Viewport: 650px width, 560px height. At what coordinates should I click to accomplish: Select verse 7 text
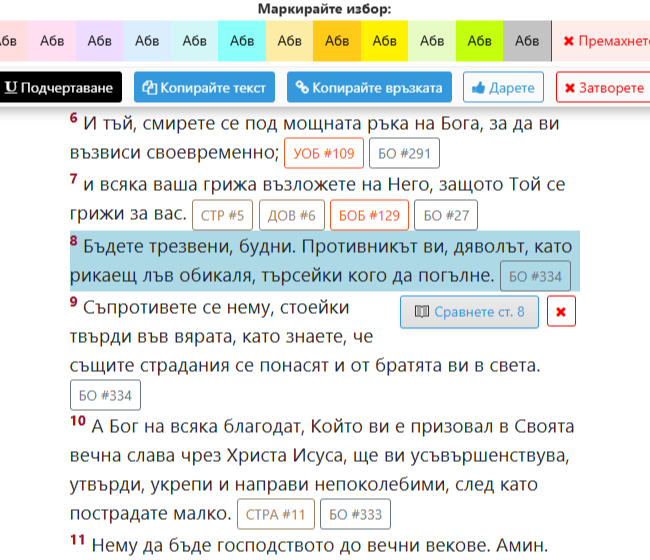(318, 199)
